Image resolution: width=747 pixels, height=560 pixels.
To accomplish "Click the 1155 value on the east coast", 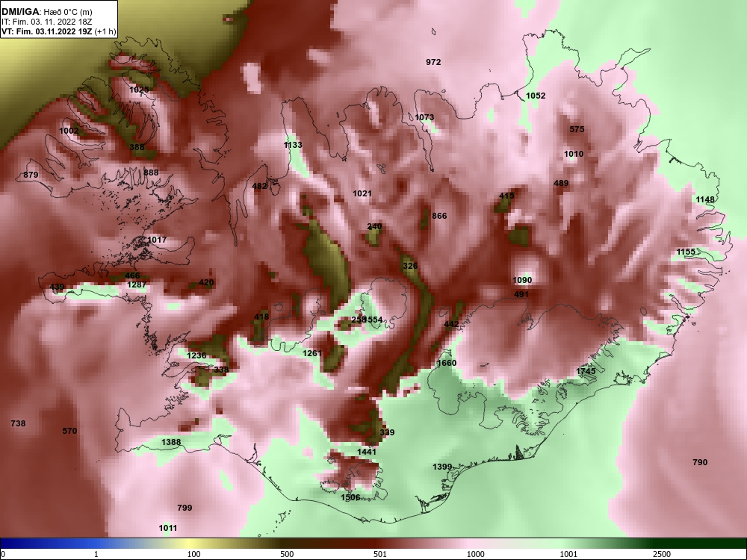I will [x=686, y=252].
